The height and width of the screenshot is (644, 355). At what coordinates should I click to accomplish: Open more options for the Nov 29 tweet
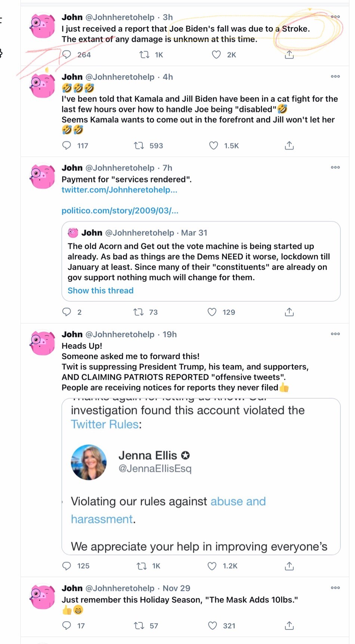(x=335, y=588)
